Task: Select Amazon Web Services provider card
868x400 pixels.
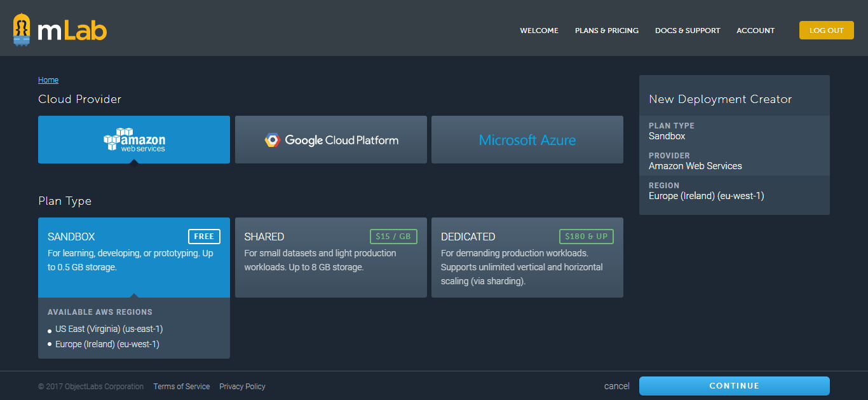Action: point(134,140)
